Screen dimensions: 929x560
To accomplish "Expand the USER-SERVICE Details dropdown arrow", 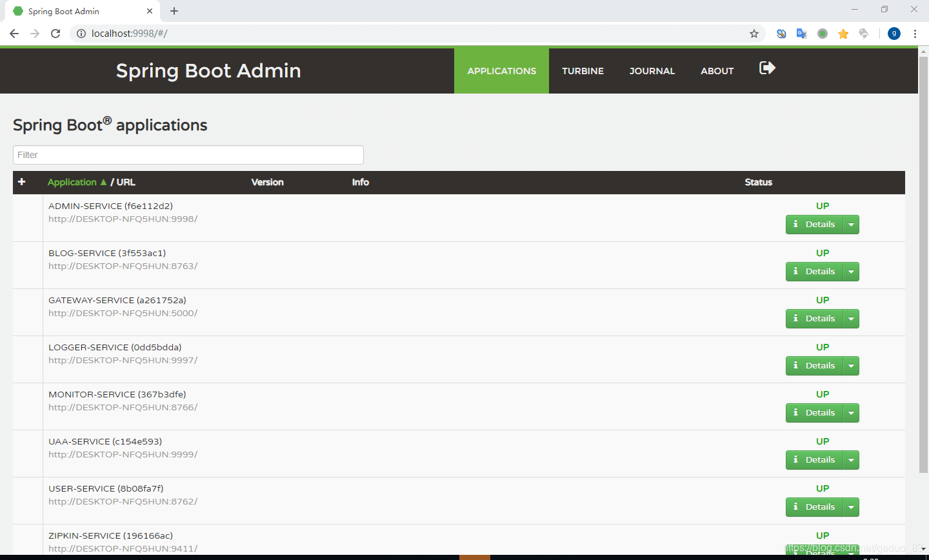I will (851, 507).
